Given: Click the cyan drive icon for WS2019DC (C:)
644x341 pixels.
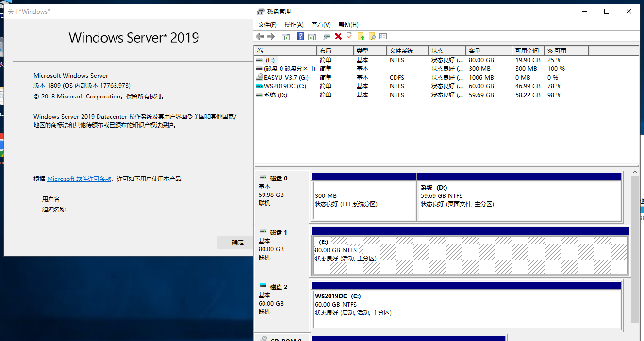Looking at the screenshot, I should click(260, 86).
